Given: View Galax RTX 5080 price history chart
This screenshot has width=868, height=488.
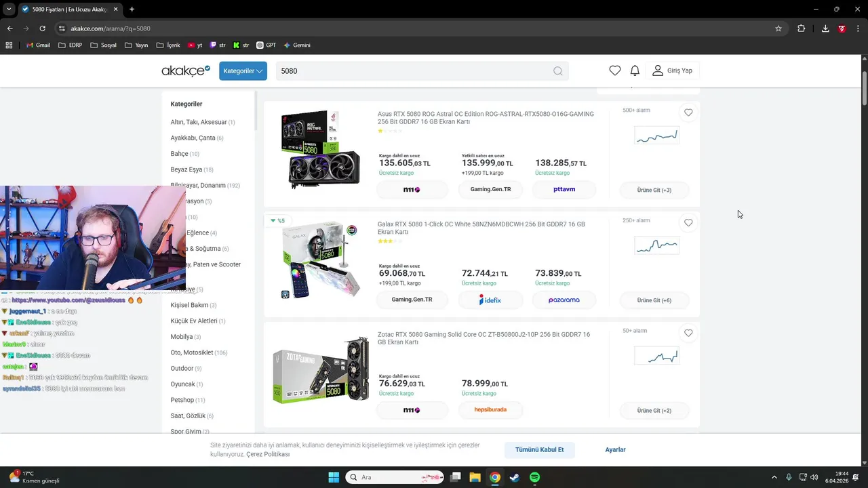Looking at the screenshot, I should click(656, 245).
